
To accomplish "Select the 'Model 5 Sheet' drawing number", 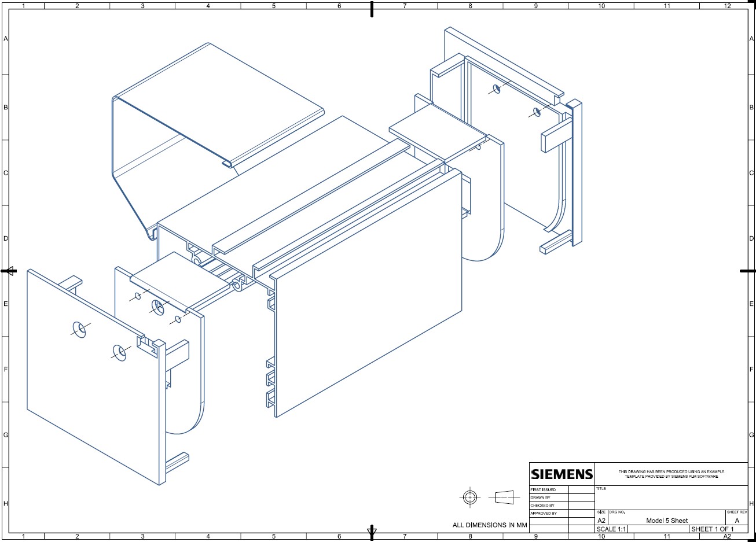I will [667, 521].
